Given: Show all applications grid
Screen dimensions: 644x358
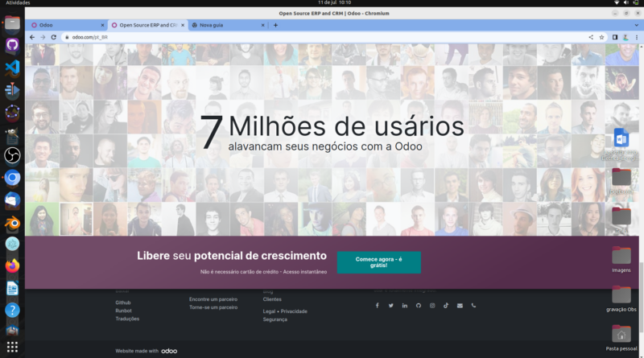Looking at the screenshot, I should (x=12, y=347).
